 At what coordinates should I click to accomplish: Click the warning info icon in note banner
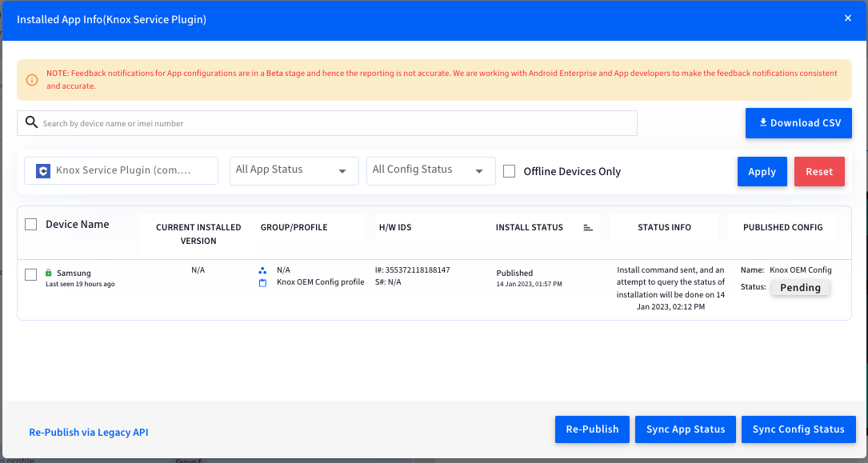coord(32,80)
